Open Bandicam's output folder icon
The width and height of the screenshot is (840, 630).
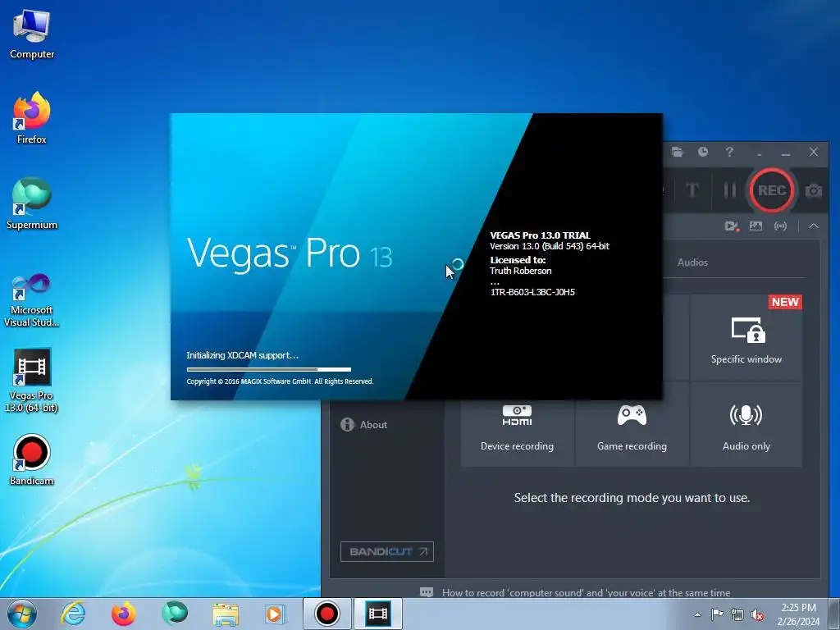(x=677, y=152)
